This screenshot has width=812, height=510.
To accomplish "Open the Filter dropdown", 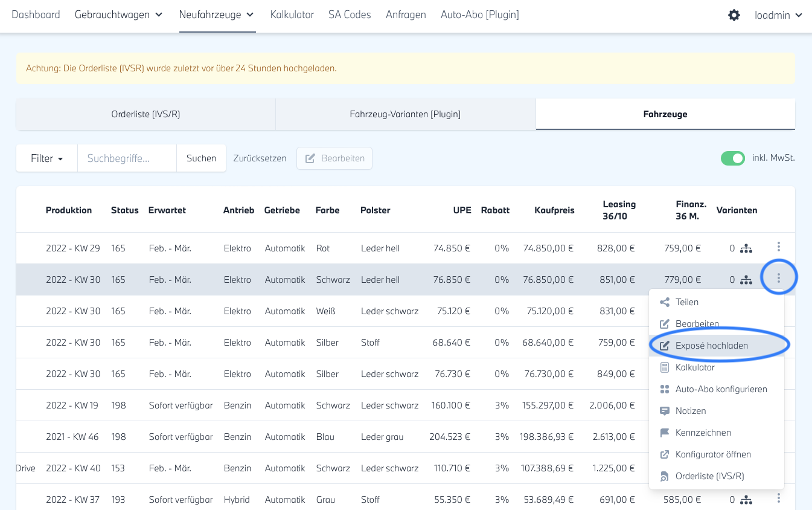I will click(46, 158).
